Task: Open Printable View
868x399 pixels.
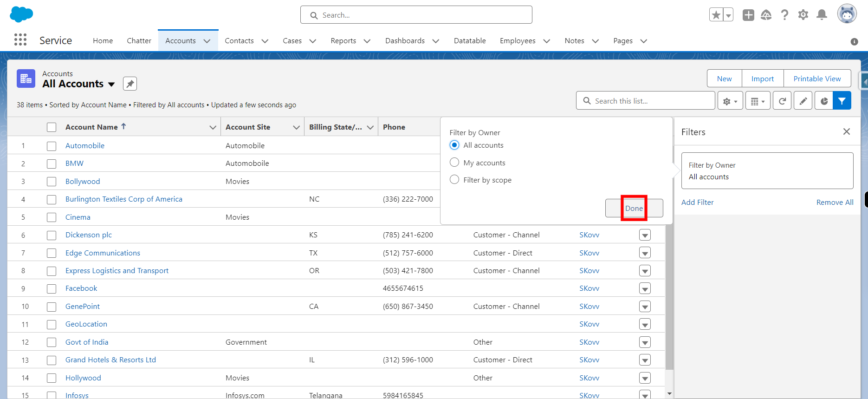Action: (x=817, y=78)
